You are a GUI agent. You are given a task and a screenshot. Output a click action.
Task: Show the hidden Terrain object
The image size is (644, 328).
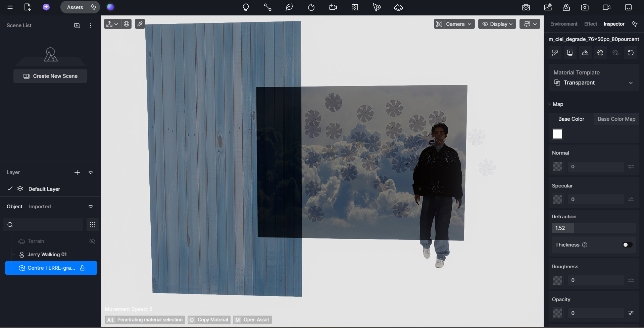92,241
